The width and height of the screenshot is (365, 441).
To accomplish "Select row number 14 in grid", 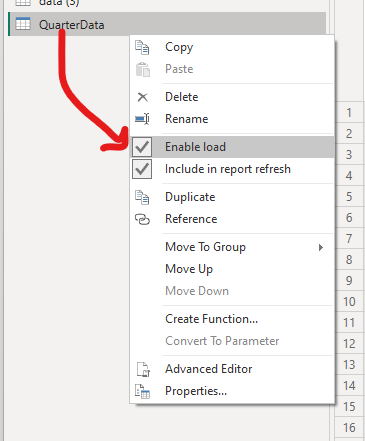I will [x=349, y=386].
